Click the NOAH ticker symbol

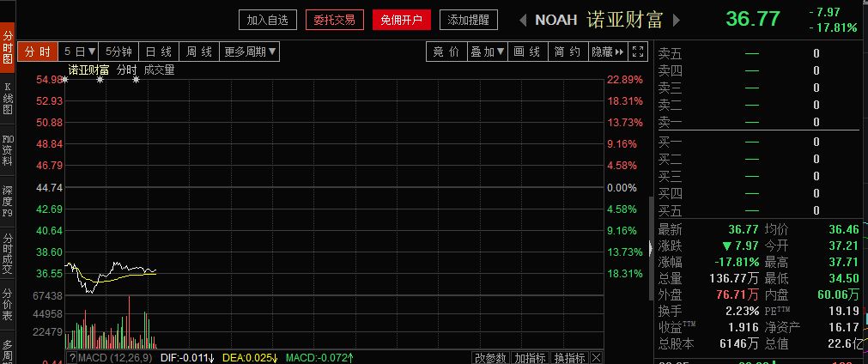tap(555, 21)
